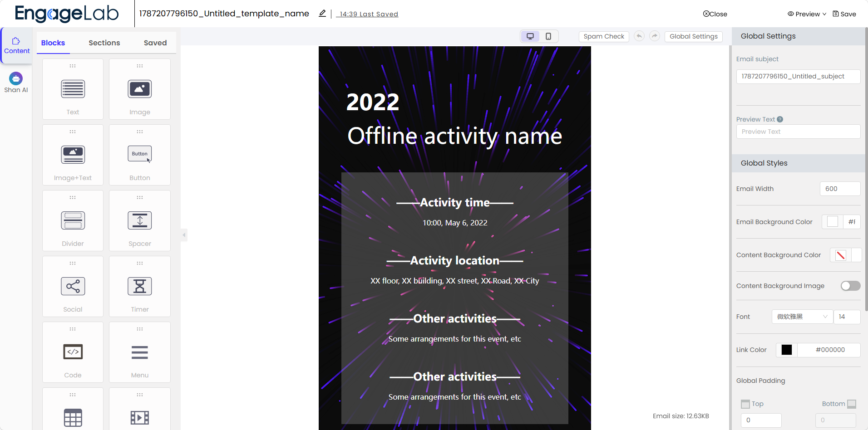Toggle the Bottom padding checkbox

click(x=852, y=404)
